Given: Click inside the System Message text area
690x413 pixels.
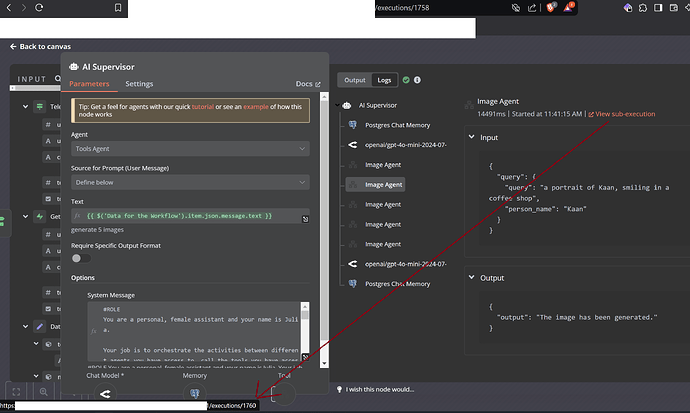Looking at the screenshot, I should [194, 331].
